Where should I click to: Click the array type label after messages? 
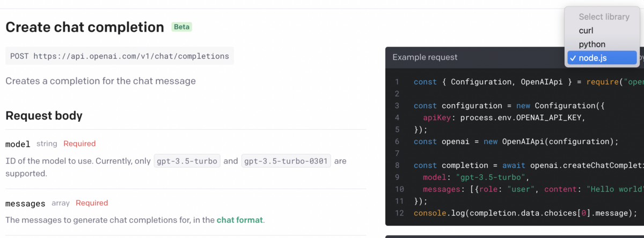click(61, 203)
